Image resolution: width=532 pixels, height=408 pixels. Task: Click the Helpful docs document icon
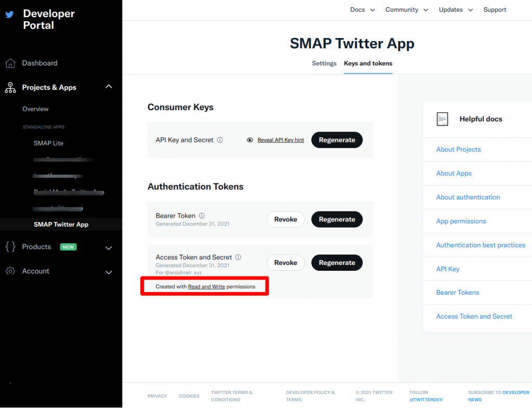pyautogui.click(x=443, y=119)
